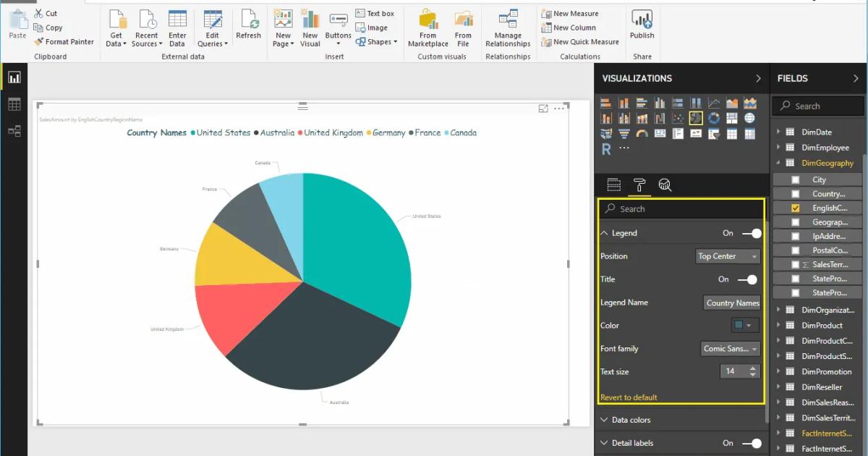The image size is (868, 456).
Task: Open the Position dropdown set to Top Center
Action: pos(728,256)
